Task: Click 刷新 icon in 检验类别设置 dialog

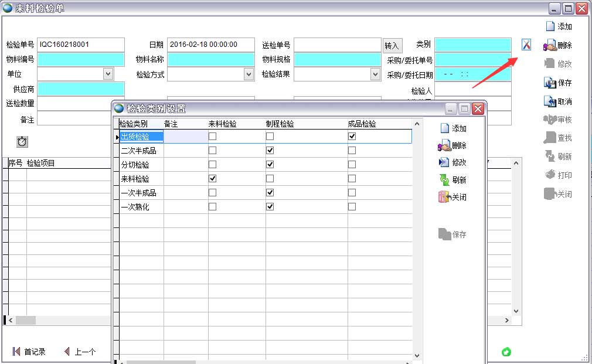Action: (444, 180)
